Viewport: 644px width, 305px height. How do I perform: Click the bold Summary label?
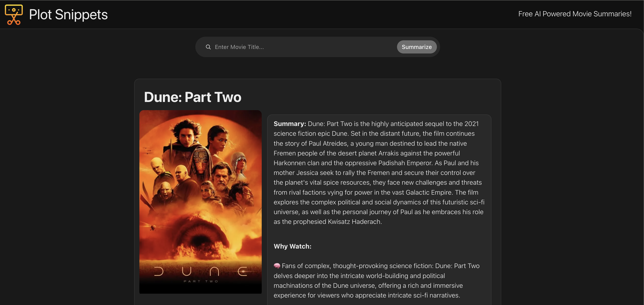click(x=290, y=124)
